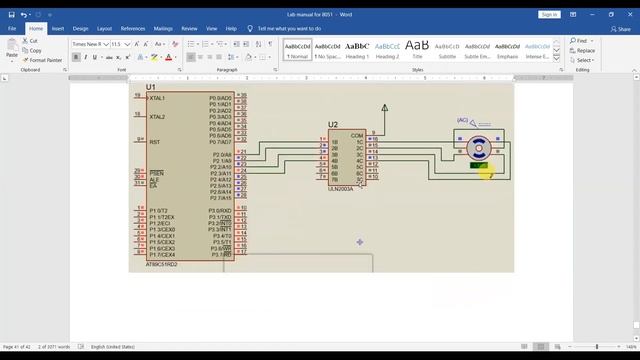Click Decrease Indent icon
The height and width of the screenshot is (360, 640).
click(x=236, y=44)
